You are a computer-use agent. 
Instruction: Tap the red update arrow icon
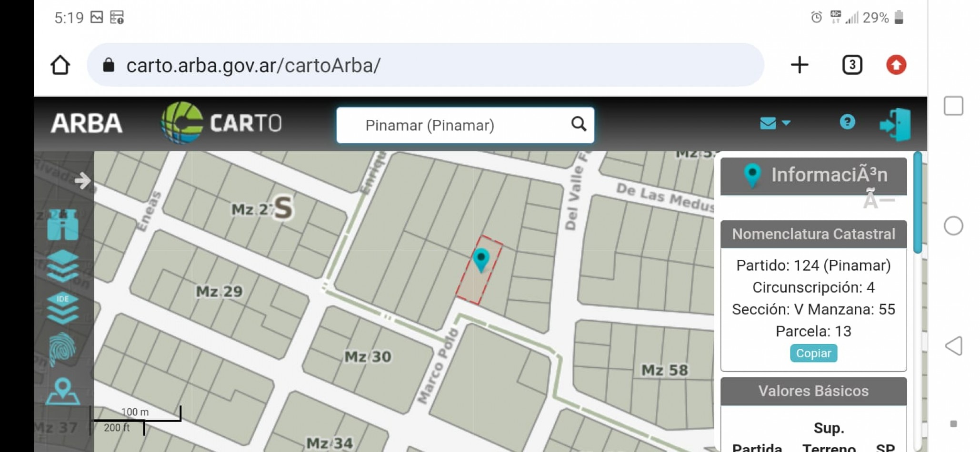pos(896,65)
